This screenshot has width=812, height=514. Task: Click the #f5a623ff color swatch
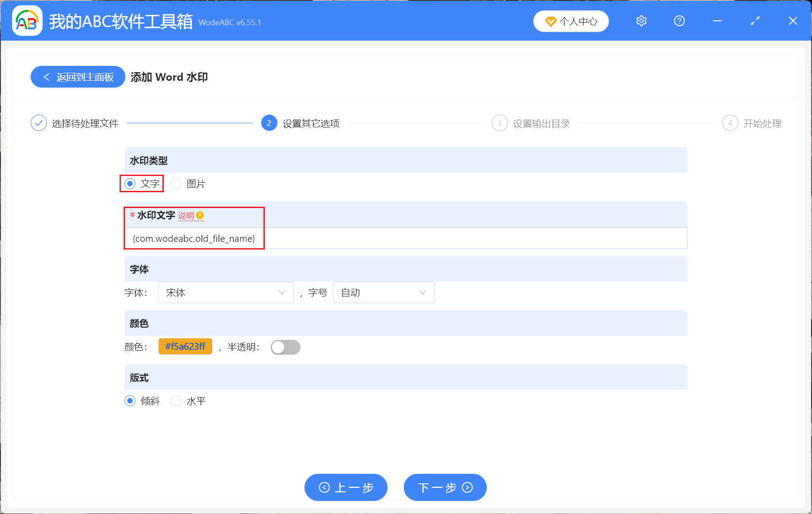pos(185,347)
